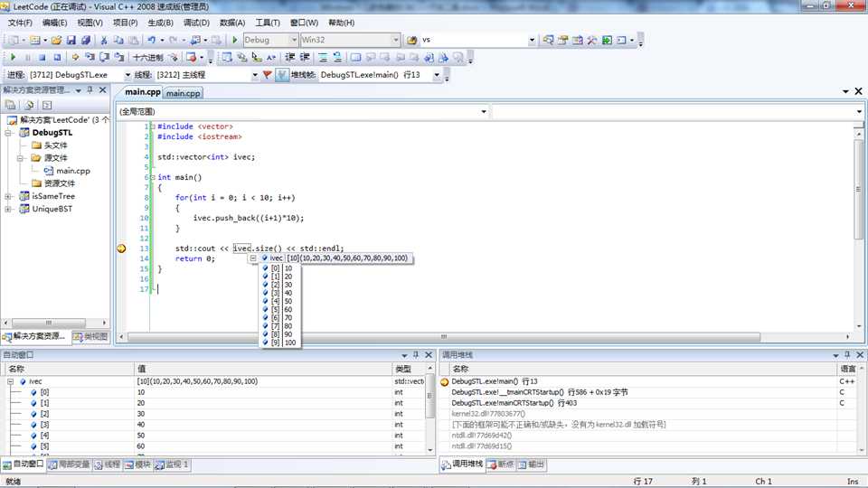
Task: Increase line indent toolbar icon
Action: pyautogui.click(x=305, y=57)
